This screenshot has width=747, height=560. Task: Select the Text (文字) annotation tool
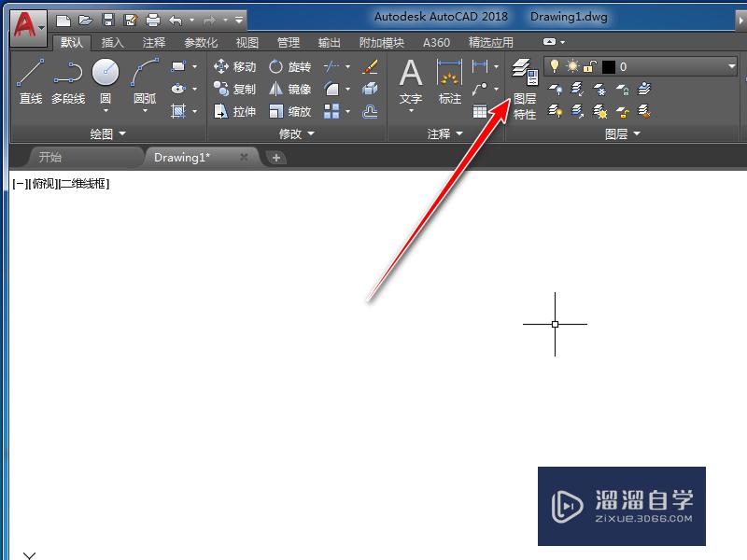coord(411,75)
